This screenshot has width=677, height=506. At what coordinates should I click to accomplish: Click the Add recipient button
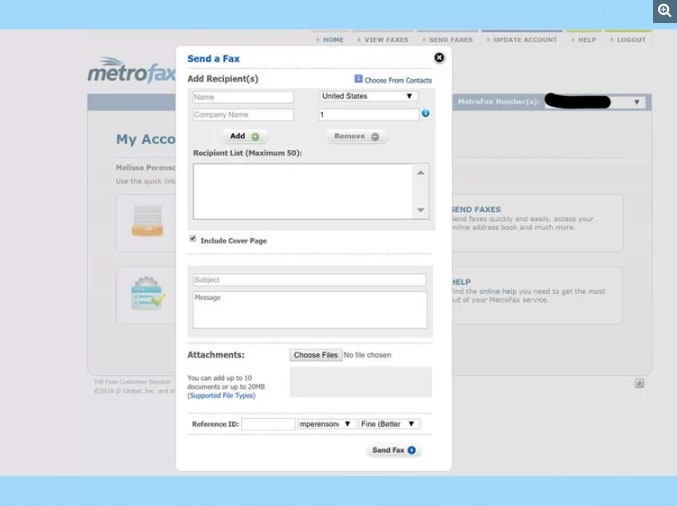point(245,136)
